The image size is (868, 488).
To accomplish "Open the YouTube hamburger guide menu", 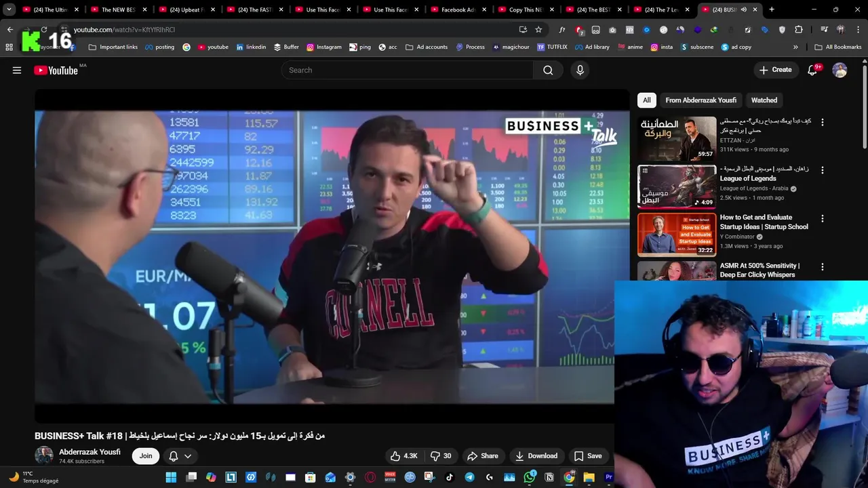I will point(17,70).
